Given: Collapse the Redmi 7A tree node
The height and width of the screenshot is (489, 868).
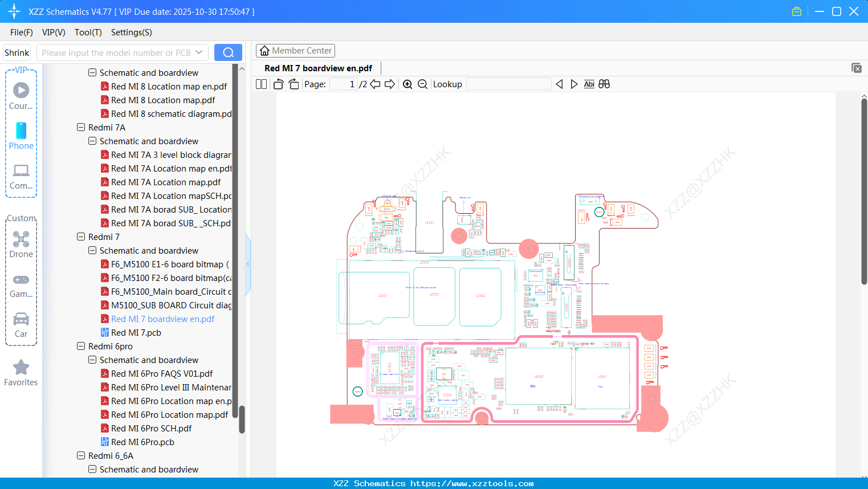Looking at the screenshot, I should [x=81, y=128].
